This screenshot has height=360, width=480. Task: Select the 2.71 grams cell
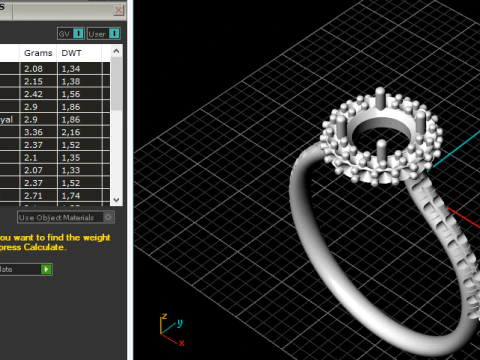point(38,196)
